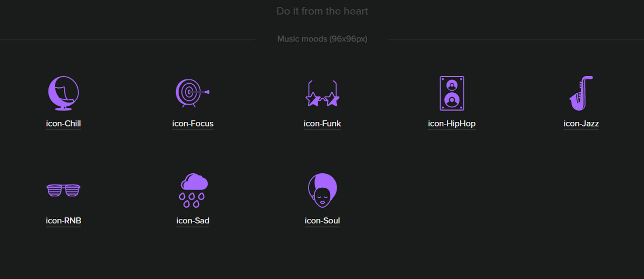Screen dimensions: 644x279
Task: Click the Funk star glasses icon
Action: [x=322, y=94]
